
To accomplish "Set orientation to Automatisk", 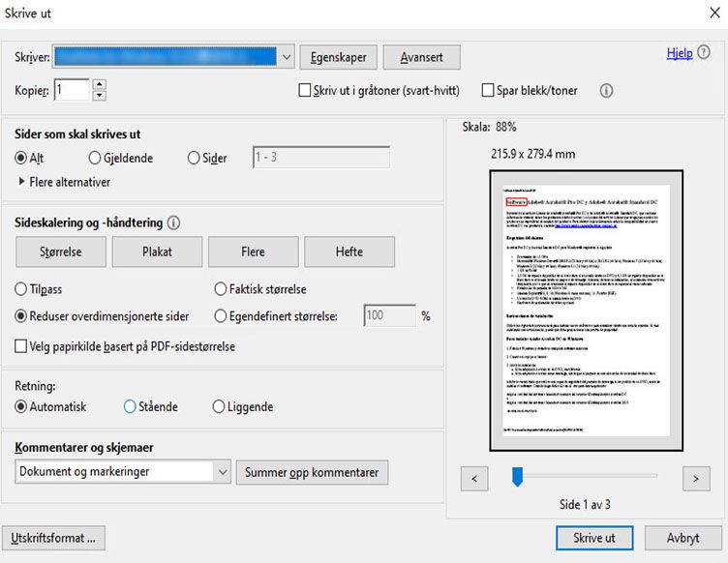I will coord(20,406).
